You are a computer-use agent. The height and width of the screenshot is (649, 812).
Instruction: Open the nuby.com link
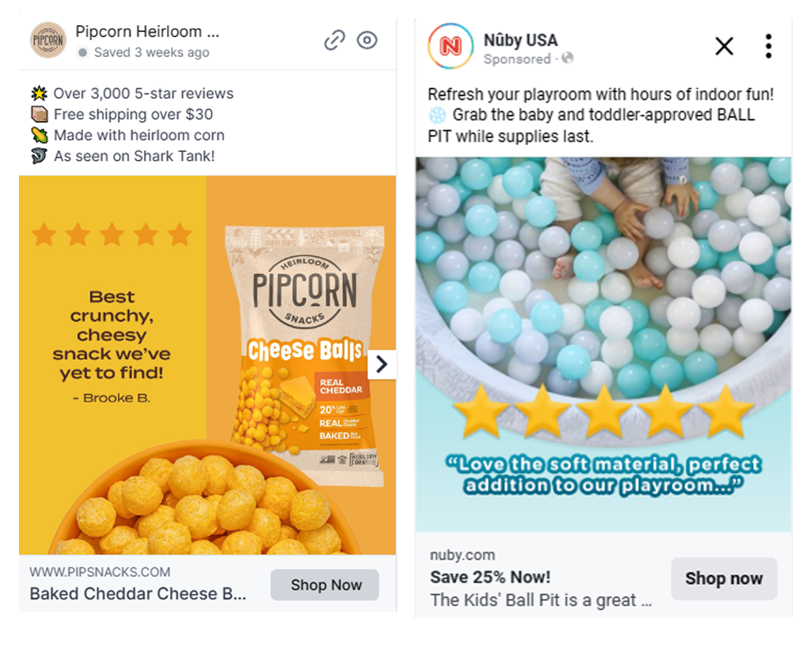(x=462, y=554)
